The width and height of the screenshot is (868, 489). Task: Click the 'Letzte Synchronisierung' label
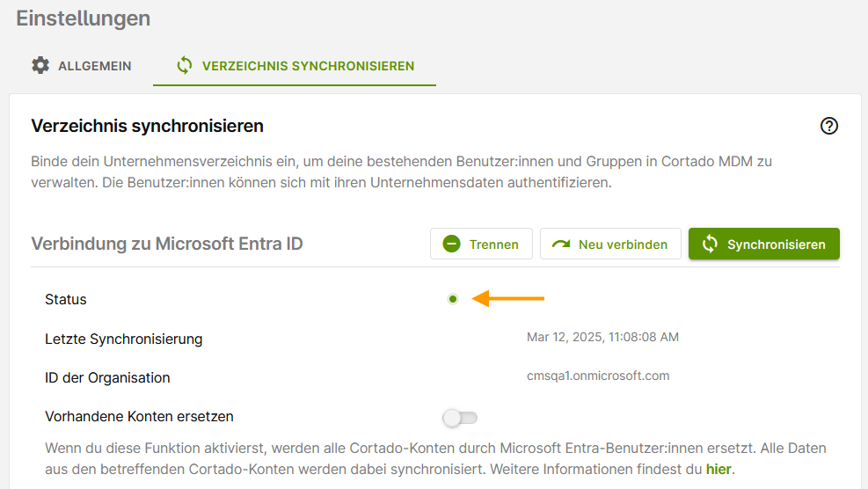point(123,339)
